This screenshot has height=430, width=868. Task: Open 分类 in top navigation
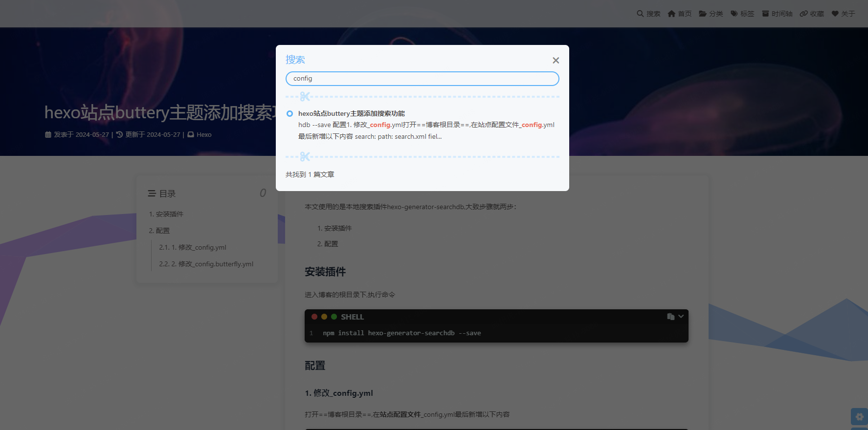point(711,14)
